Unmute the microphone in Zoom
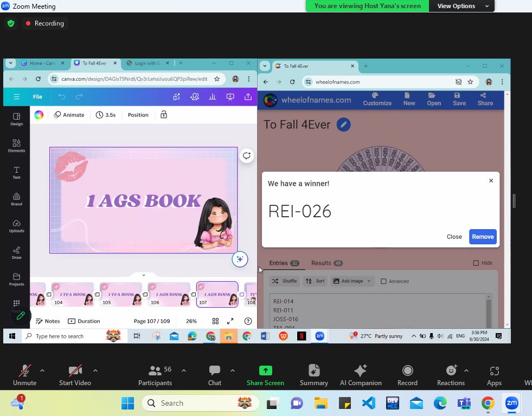 (x=24, y=375)
